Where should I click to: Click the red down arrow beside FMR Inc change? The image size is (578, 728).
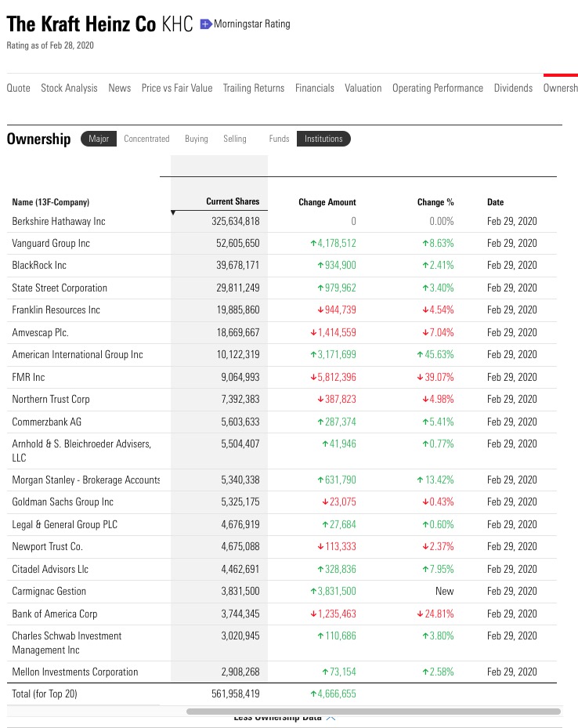(x=312, y=376)
